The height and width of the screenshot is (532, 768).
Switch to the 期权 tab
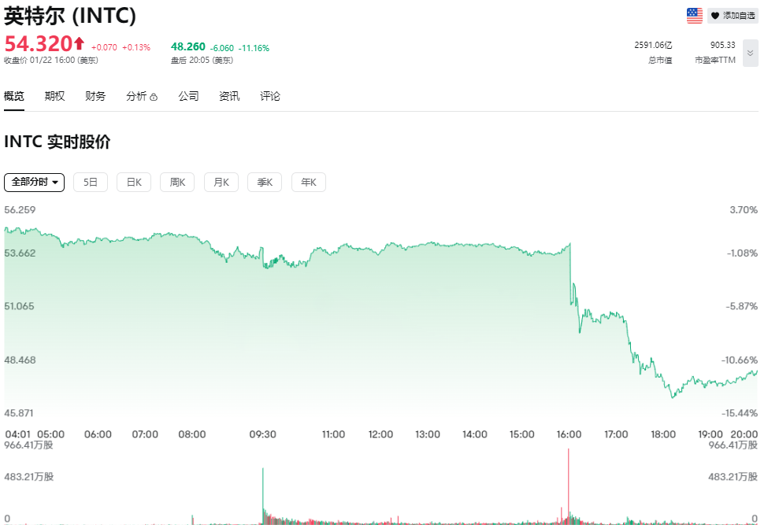point(54,95)
